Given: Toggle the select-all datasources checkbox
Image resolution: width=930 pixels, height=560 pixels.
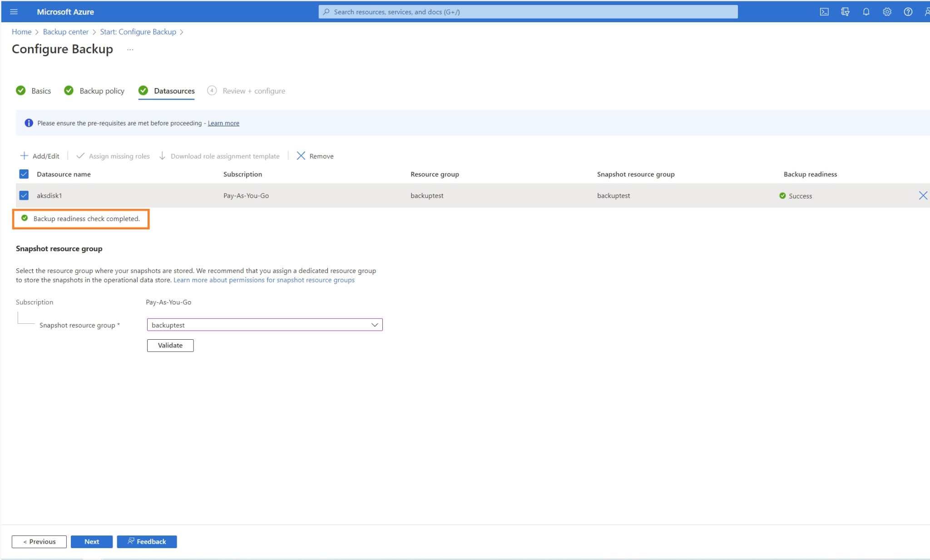Looking at the screenshot, I should [24, 174].
